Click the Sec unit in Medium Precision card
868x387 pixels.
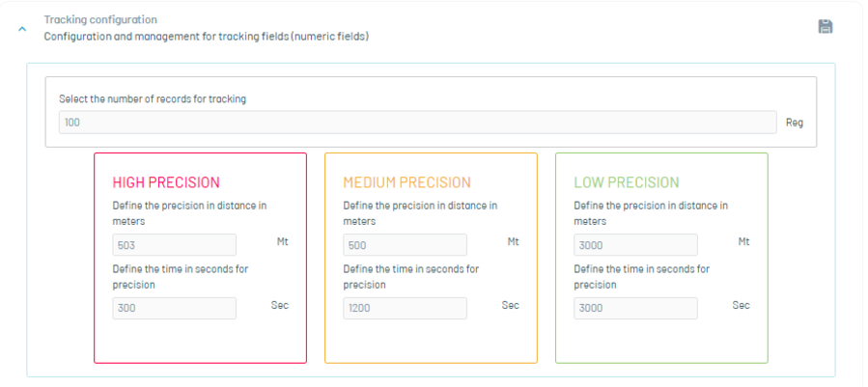[x=511, y=305]
